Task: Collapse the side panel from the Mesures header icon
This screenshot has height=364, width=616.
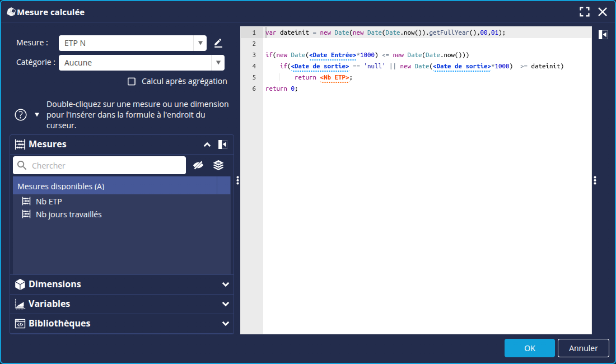Action: click(222, 144)
